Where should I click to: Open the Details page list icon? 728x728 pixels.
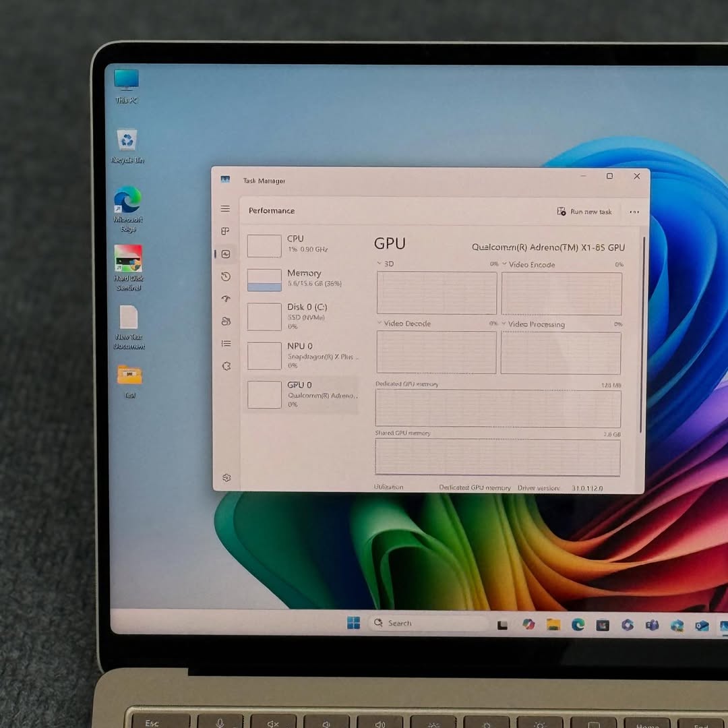pos(226,344)
